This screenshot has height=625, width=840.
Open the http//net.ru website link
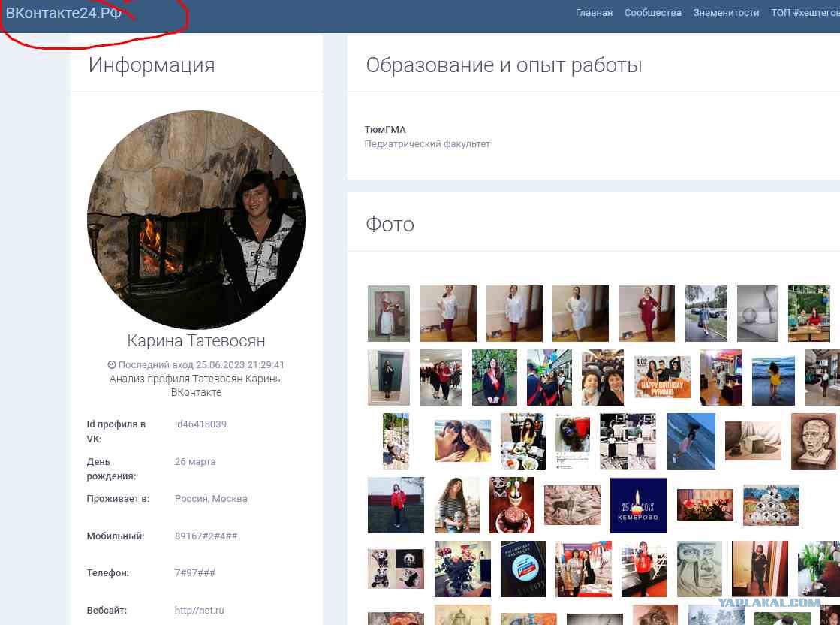pos(199,611)
